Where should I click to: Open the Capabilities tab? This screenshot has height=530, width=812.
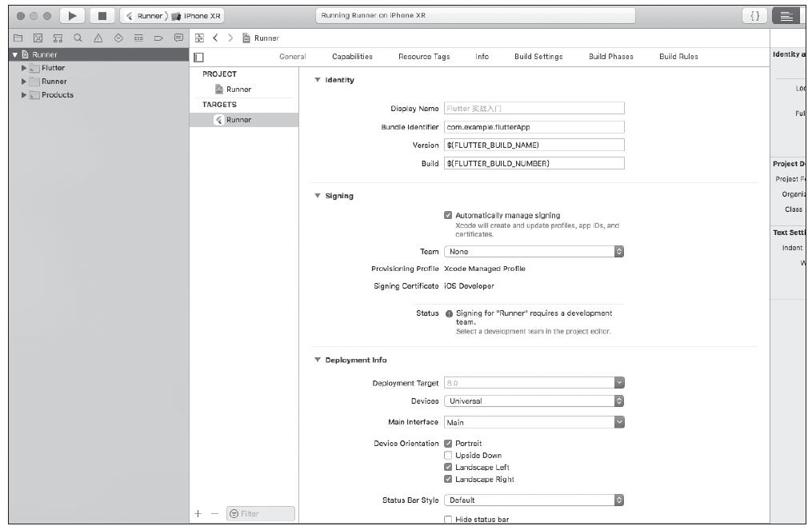click(x=352, y=57)
